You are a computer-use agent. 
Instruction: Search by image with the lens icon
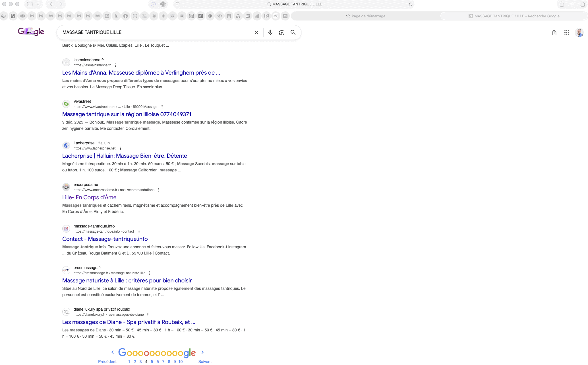(282, 32)
